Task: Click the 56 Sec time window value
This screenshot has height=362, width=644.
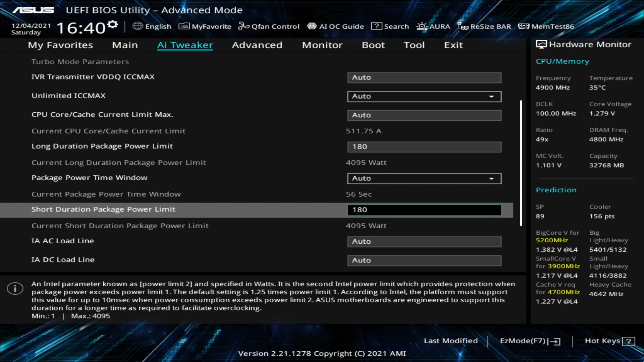Action: coord(359,194)
